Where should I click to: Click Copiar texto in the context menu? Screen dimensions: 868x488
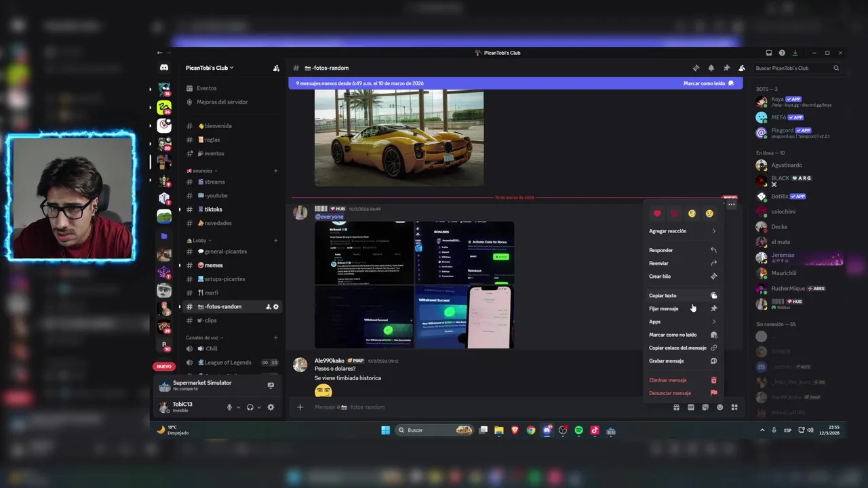[683, 296]
